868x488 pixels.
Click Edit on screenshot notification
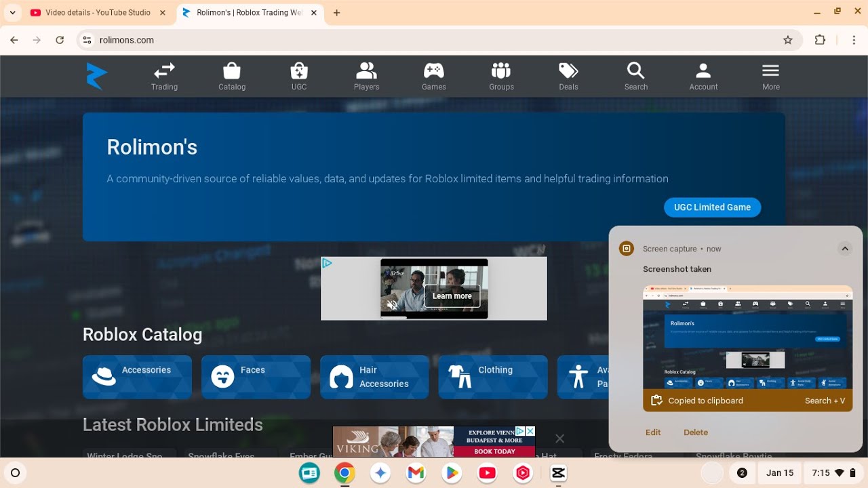point(653,432)
